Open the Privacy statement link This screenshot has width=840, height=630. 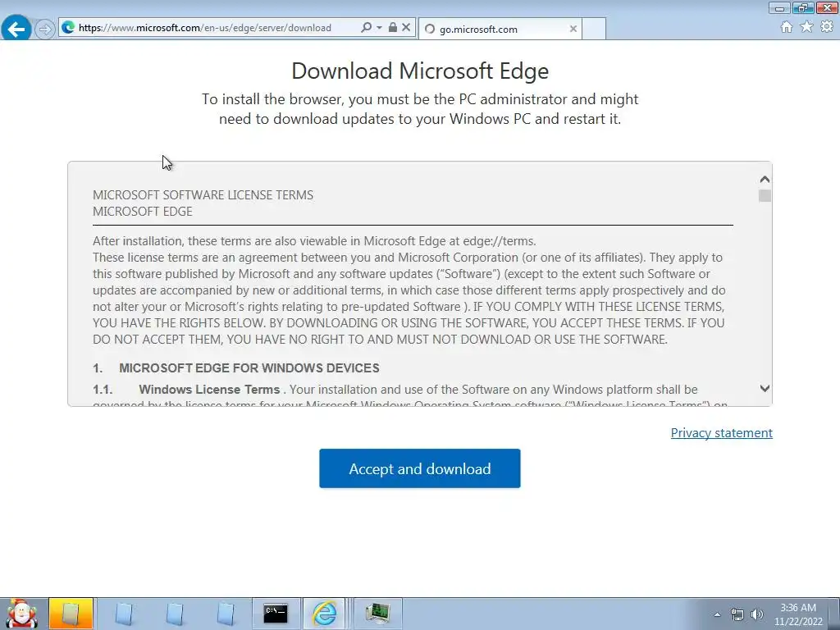coord(722,433)
